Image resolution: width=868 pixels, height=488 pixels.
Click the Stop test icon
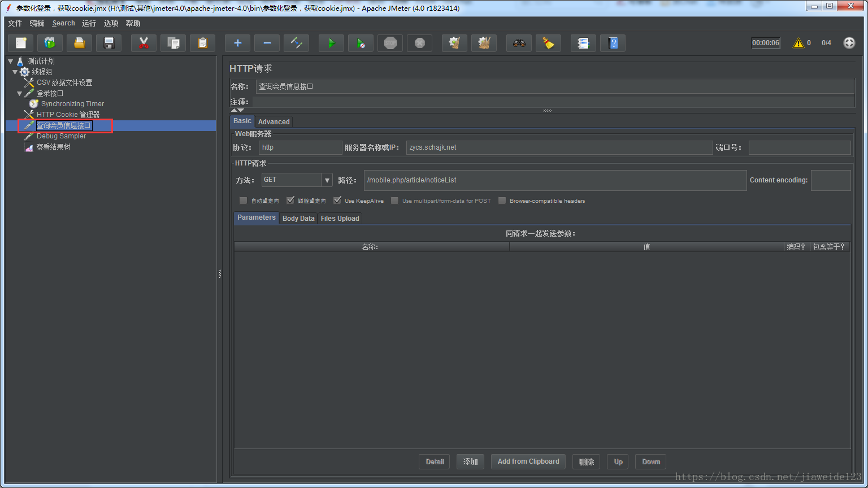coord(390,43)
